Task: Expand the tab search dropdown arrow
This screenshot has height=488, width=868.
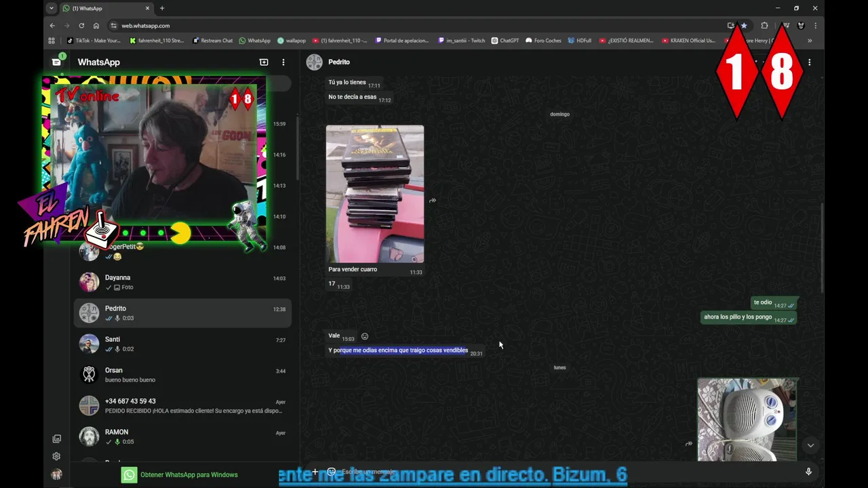Action: tap(52, 8)
